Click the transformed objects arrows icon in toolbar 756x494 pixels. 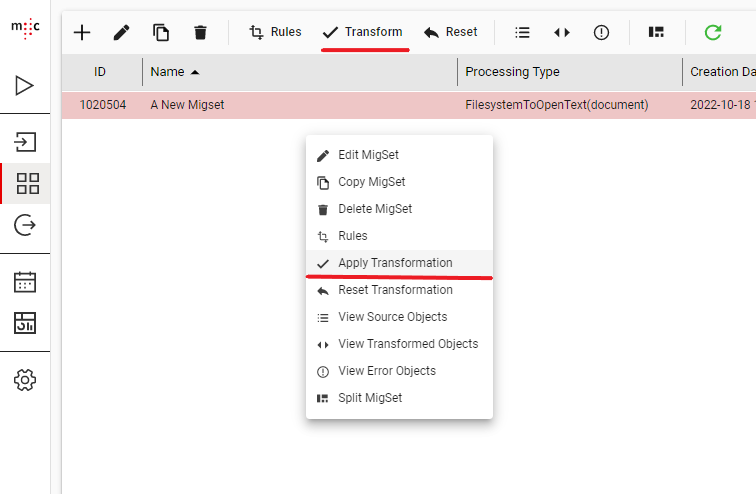click(x=561, y=32)
